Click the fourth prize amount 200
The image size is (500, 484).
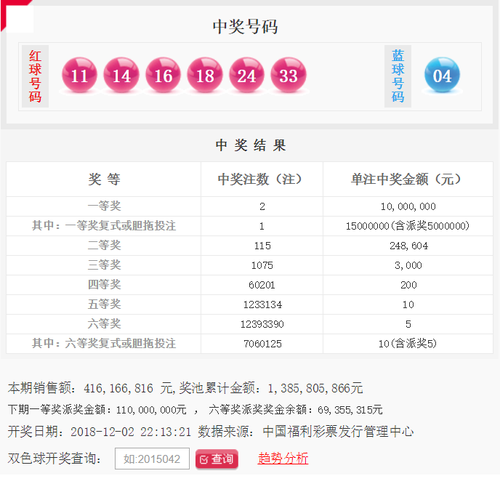click(409, 285)
